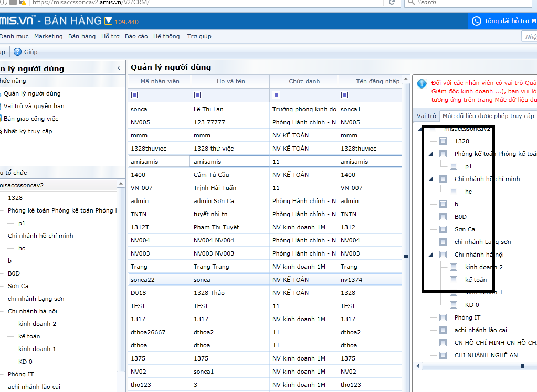537x392 pixels.
Task: Click the up arrow of the user grid scrollbar
Action: click(x=406, y=79)
